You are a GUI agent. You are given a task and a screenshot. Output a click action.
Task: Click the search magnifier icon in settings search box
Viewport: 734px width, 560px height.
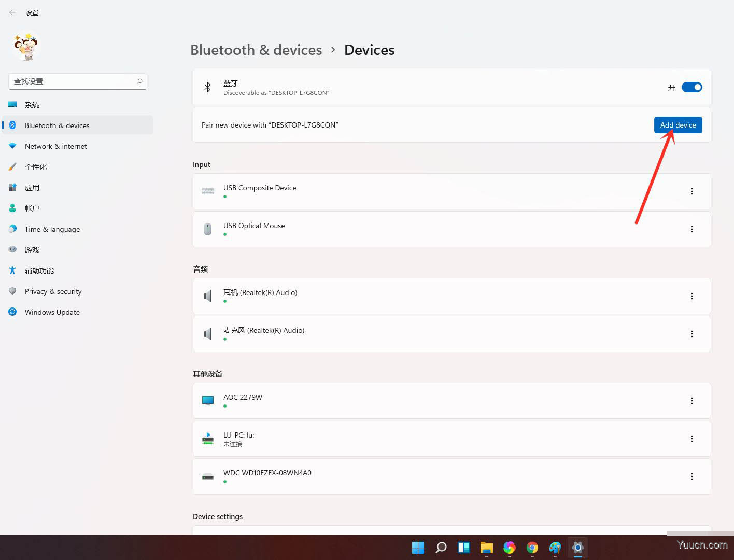click(139, 81)
